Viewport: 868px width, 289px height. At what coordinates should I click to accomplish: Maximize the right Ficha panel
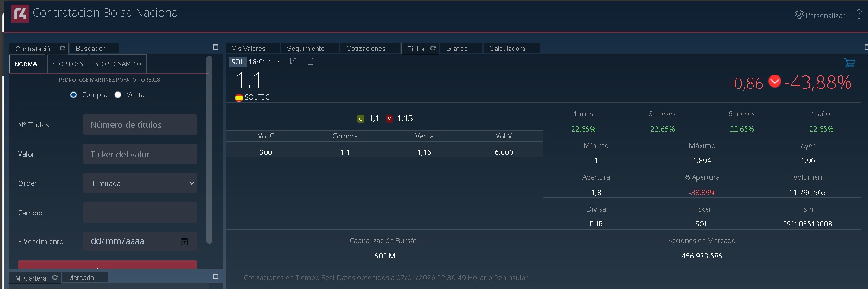coord(866,47)
